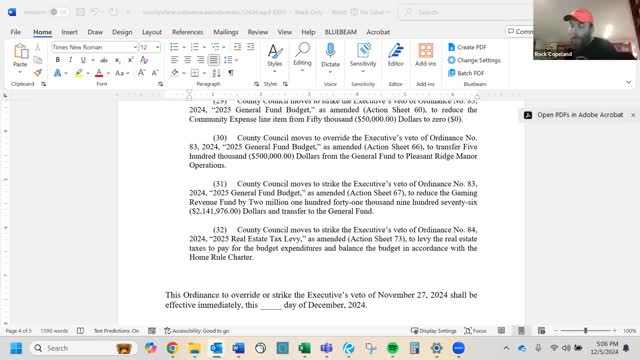Apply subscript formatting
The image size is (640, 360).
coord(117,60)
